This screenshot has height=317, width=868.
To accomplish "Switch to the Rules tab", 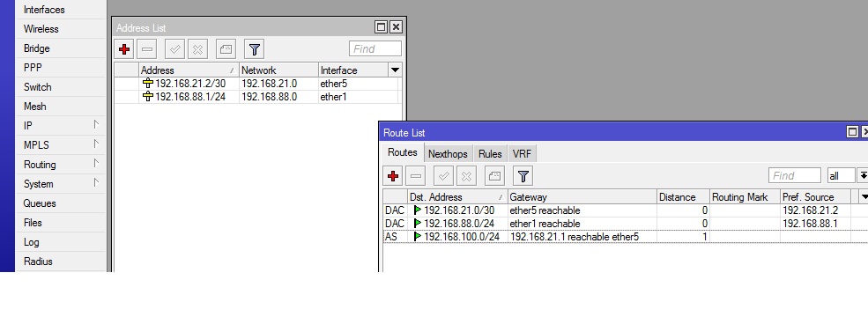I will [x=490, y=154].
